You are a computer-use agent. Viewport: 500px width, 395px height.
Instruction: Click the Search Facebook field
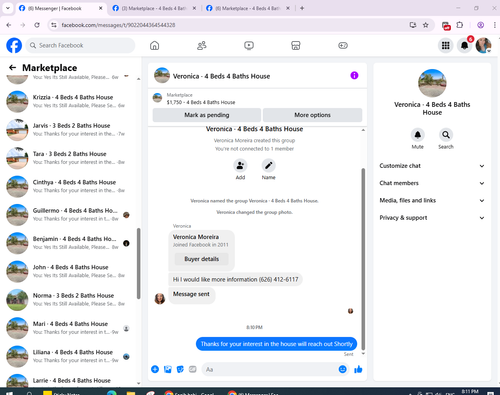click(80, 45)
